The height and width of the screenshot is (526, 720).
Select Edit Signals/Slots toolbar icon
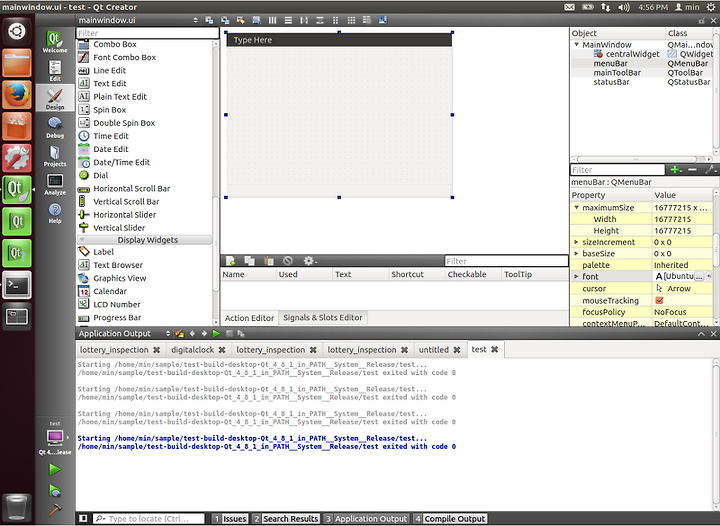[x=225, y=20]
